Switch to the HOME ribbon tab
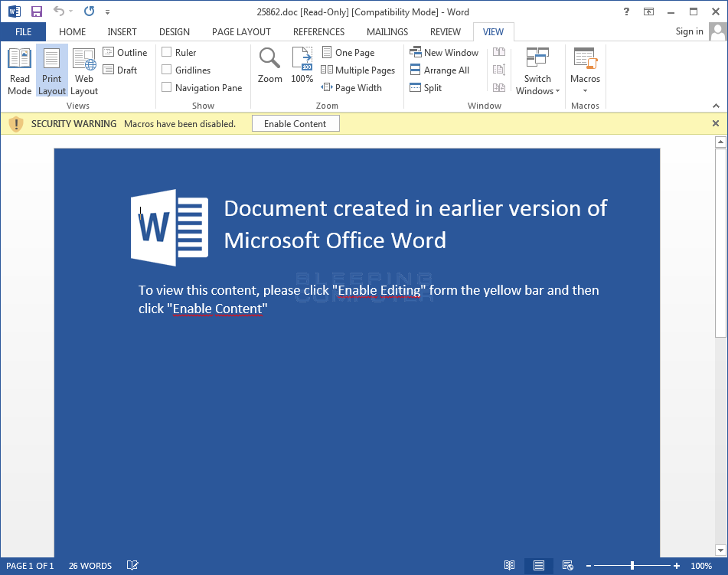Viewport: 728px width, 575px height. pos(72,31)
